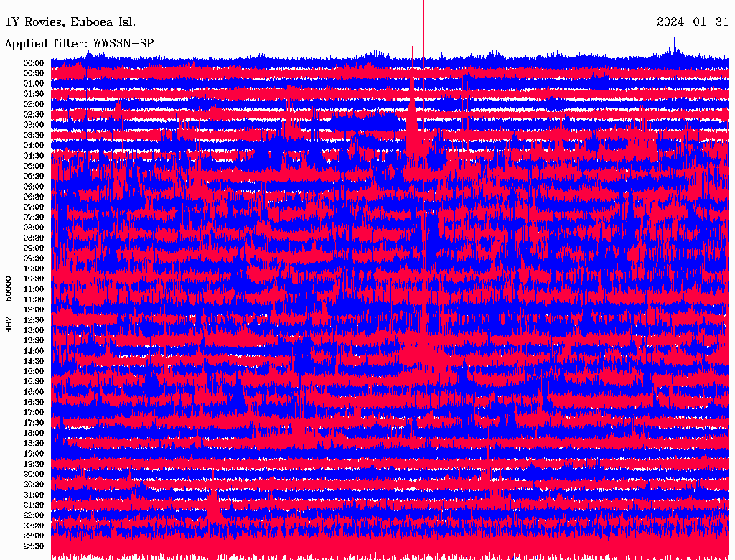Click the 07:30 time row label
Viewport: 735px width, 560px height.
[x=34, y=218]
